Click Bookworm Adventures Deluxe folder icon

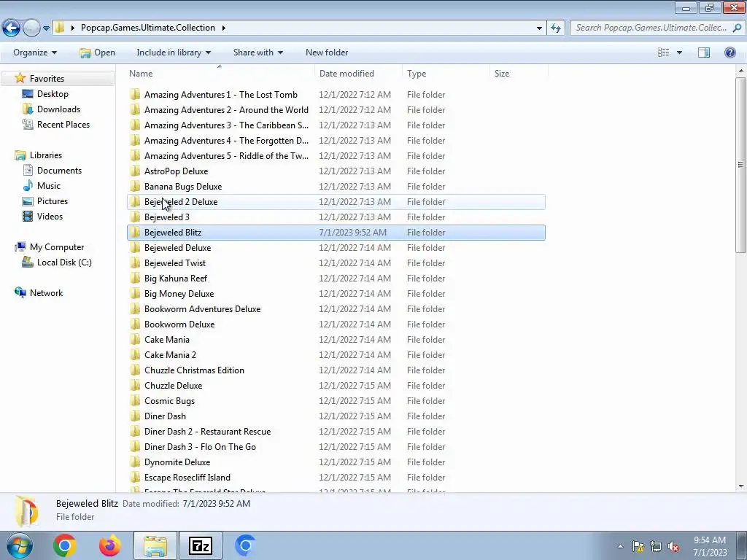click(135, 309)
